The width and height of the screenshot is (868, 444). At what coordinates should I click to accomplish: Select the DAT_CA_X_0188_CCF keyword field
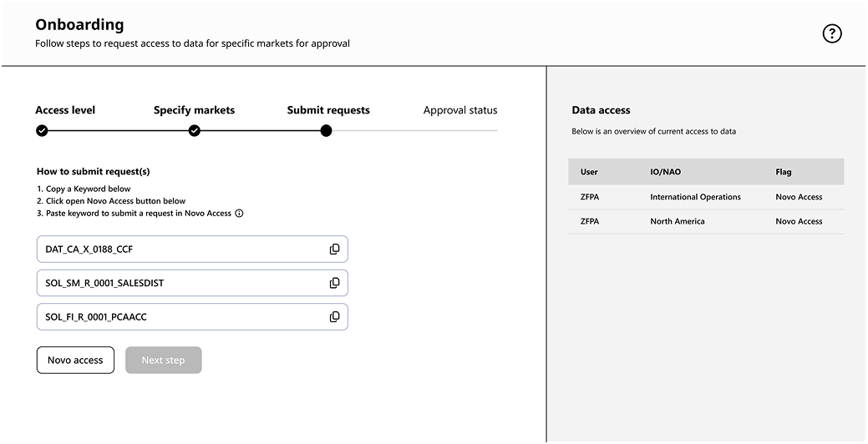192,250
